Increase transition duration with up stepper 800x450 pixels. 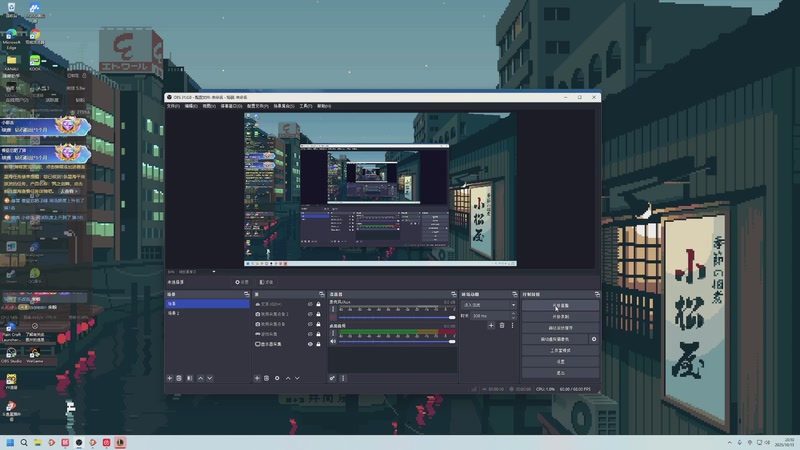(513, 314)
